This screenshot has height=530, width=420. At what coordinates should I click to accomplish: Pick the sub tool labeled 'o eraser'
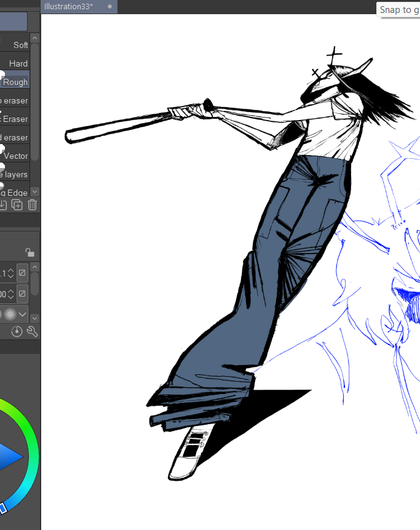(x=15, y=98)
